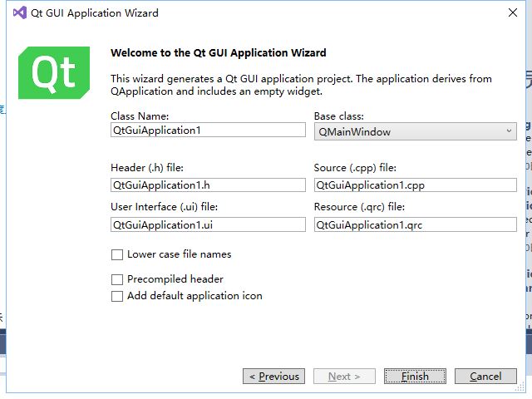Viewport: 532px width, 399px height.
Task: Select the User Interface (.ui) file field
Action: point(208,224)
